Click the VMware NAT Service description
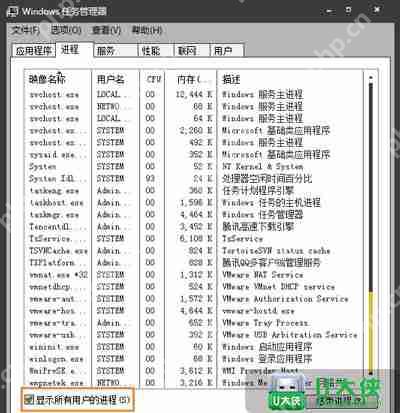Image resolution: width=400 pixels, height=413 pixels. 263,275
